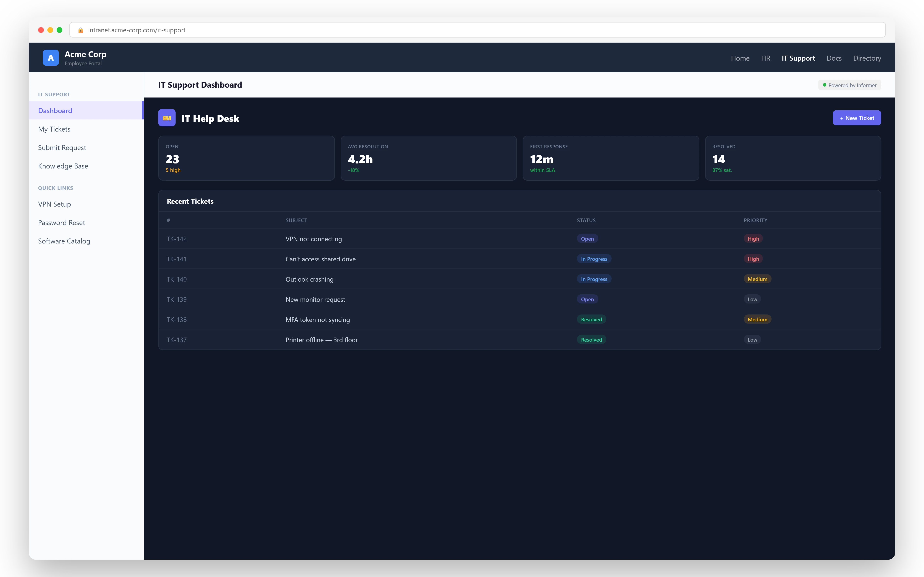Click the -18% trend indicator on Avg Resolution
Viewport: 924px width, 577px height.
click(354, 170)
